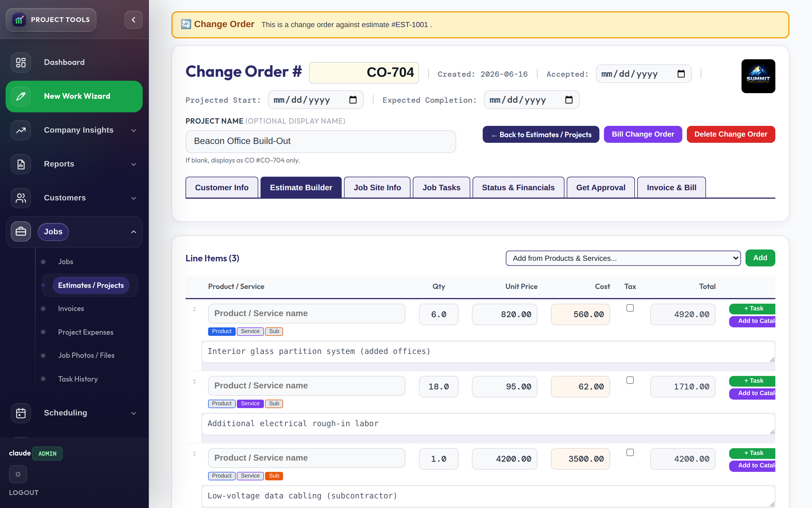This screenshot has height=508, width=812.
Task: Open Invoices in Jobs submenu
Action: tap(71, 308)
